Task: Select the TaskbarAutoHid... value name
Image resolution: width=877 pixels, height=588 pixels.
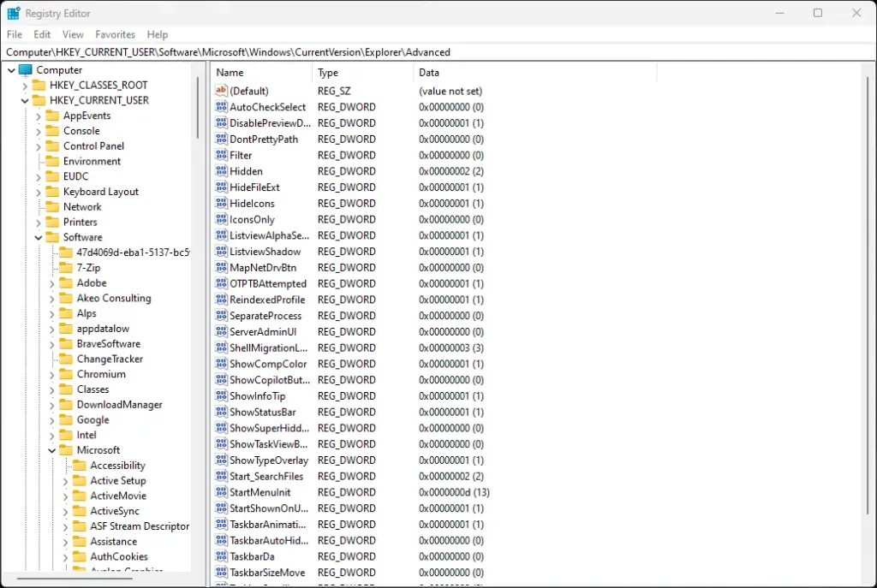Action: 269,540
